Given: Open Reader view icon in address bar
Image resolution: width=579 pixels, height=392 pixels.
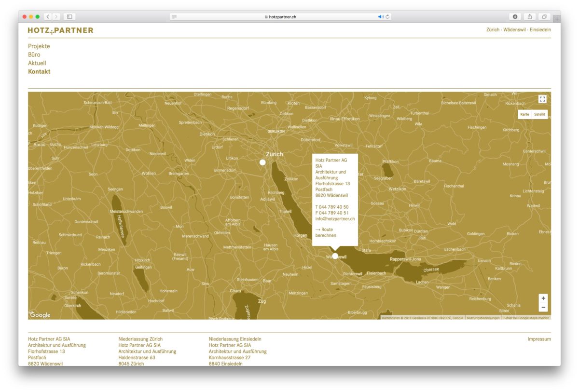Looking at the screenshot, I should tap(174, 17).
